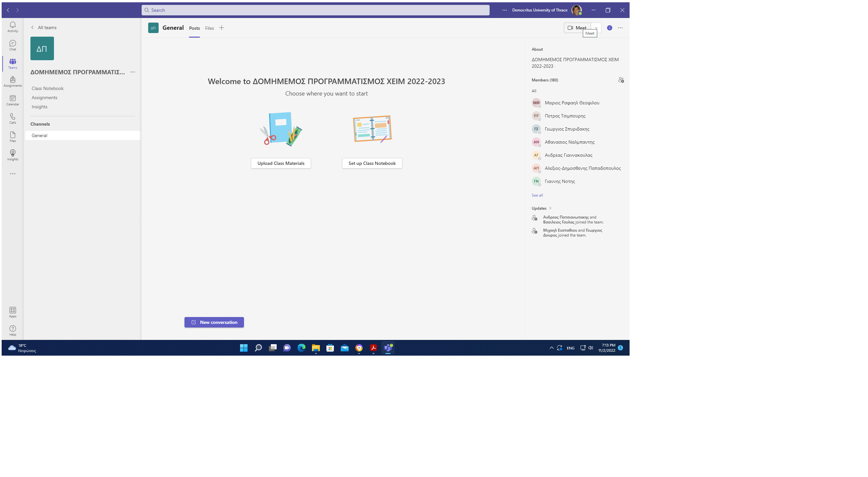Open the Assignments sidebar icon
The image size is (868, 477).
12,81
